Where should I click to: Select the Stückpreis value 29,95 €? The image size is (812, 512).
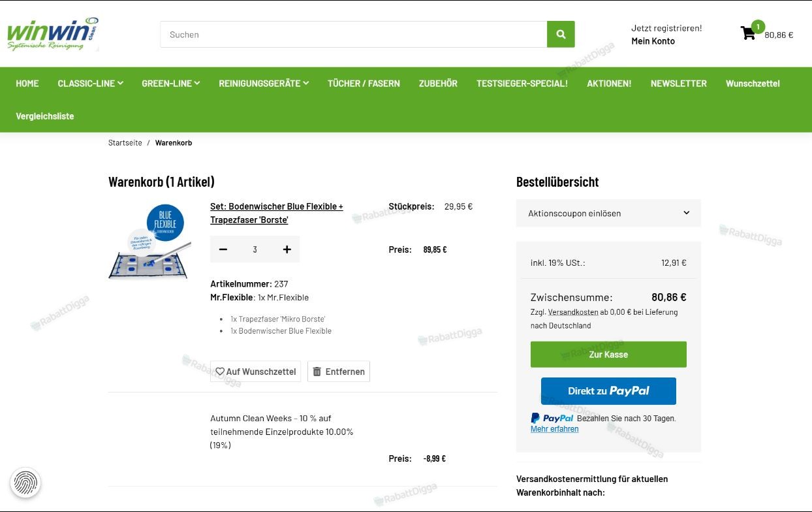click(458, 206)
